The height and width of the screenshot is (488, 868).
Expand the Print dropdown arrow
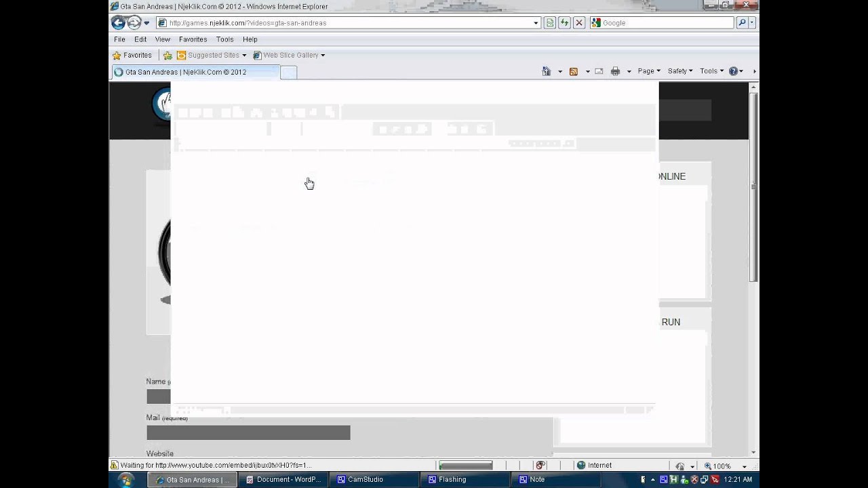[629, 71]
